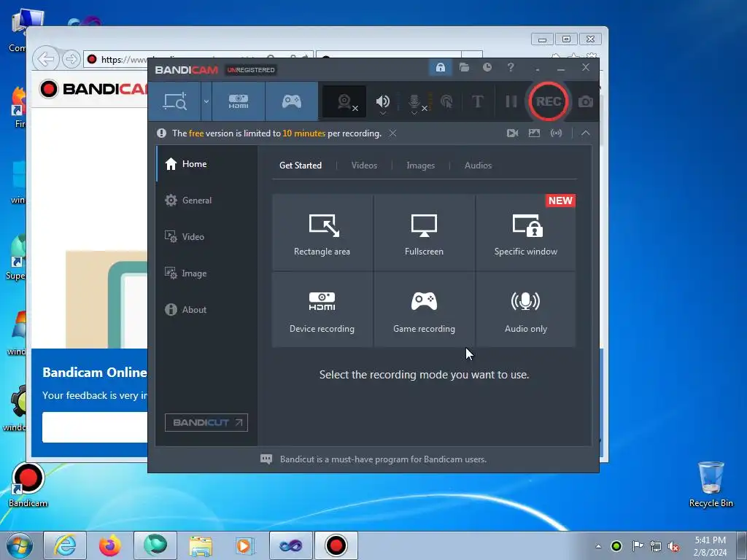Click the audio broadcast icon on notice bar
The image size is (747, 560).
click(556, 133)
